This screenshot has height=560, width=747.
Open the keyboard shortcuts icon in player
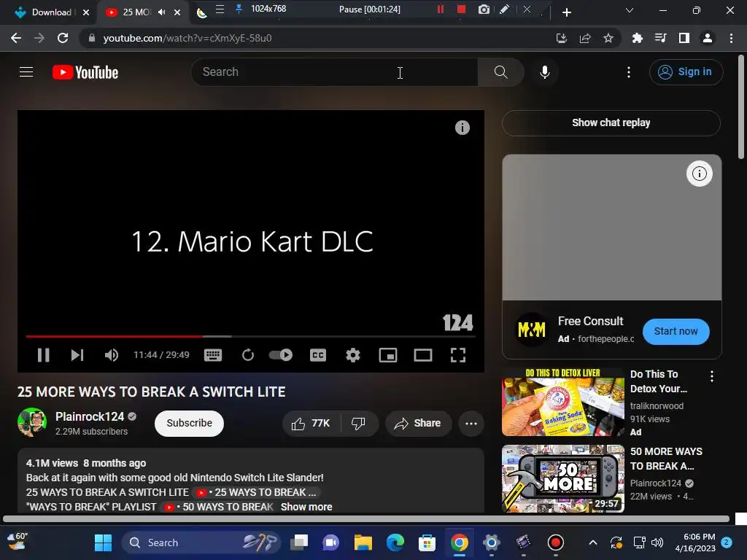pos(213,355)
